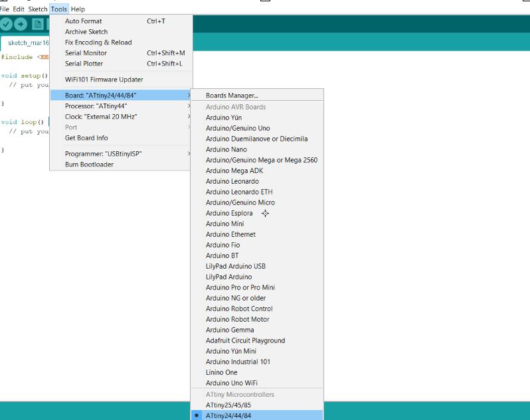Select the Arduino Uno WiFi board

(257, 383)
